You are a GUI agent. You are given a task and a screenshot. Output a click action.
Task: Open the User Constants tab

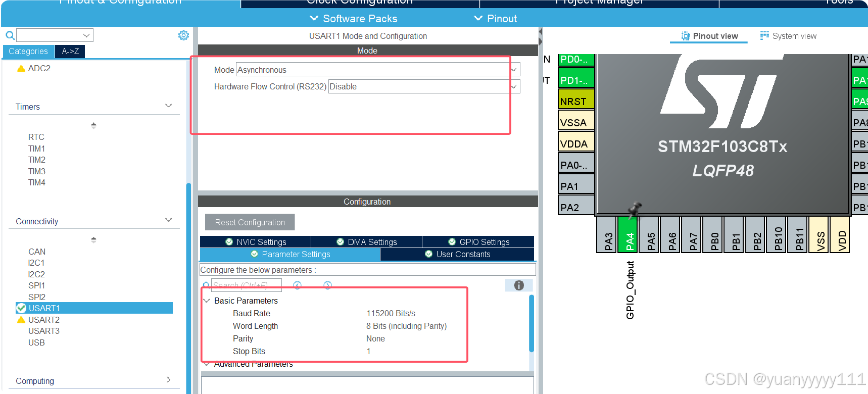pyautogui.click(x=457, y=254)
